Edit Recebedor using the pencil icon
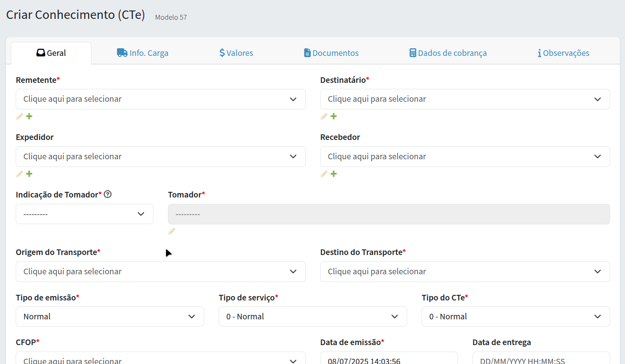This screenshot has width=625, height=364. [324, 174]
